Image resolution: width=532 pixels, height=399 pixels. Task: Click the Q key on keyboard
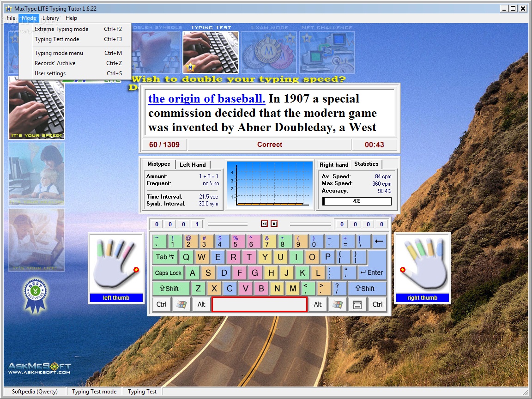point(186,257)
